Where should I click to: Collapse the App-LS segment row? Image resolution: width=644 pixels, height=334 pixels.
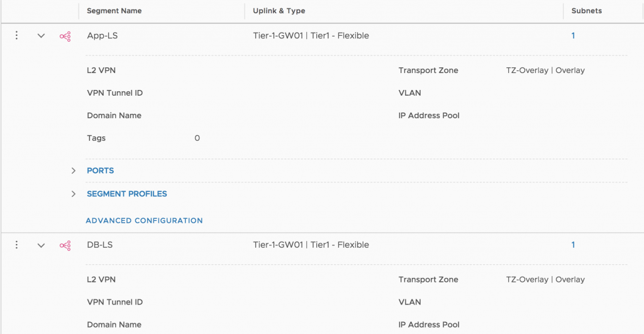pos(41,36)
